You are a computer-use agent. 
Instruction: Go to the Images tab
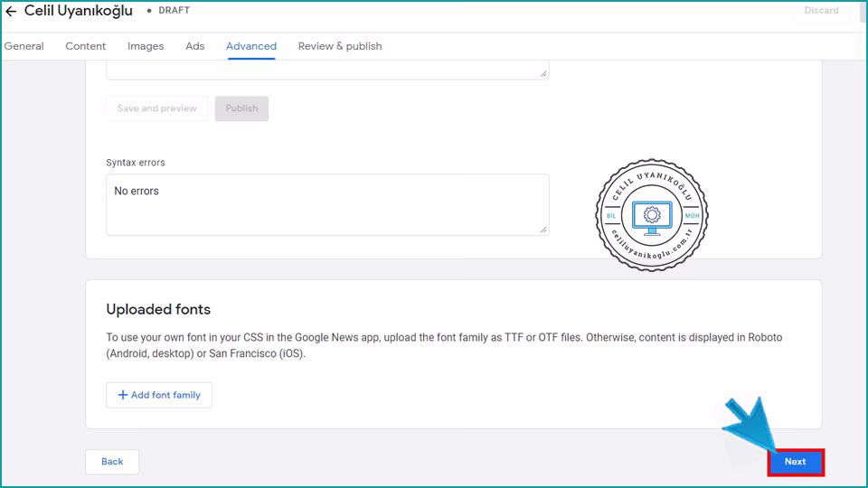point(146,46)
